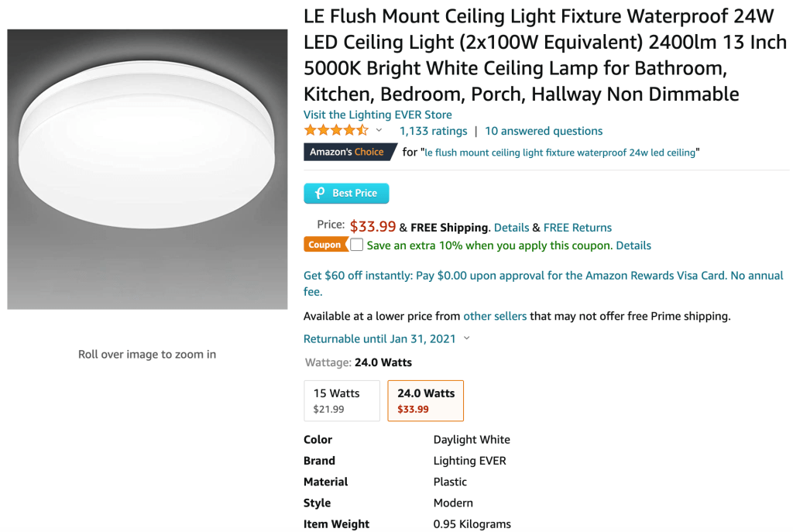Open the 10 answered questions link
The height and width of the screenshot is (532, 793).
tap(544, 131)
